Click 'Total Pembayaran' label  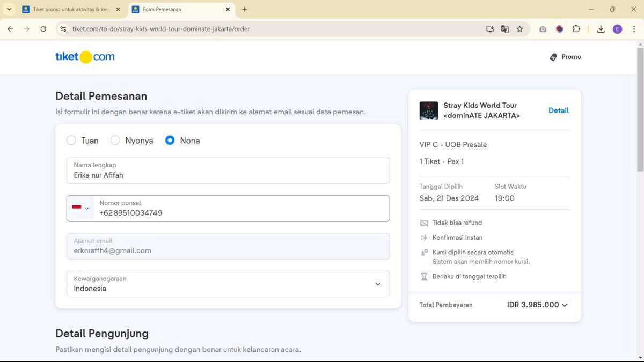446,305
